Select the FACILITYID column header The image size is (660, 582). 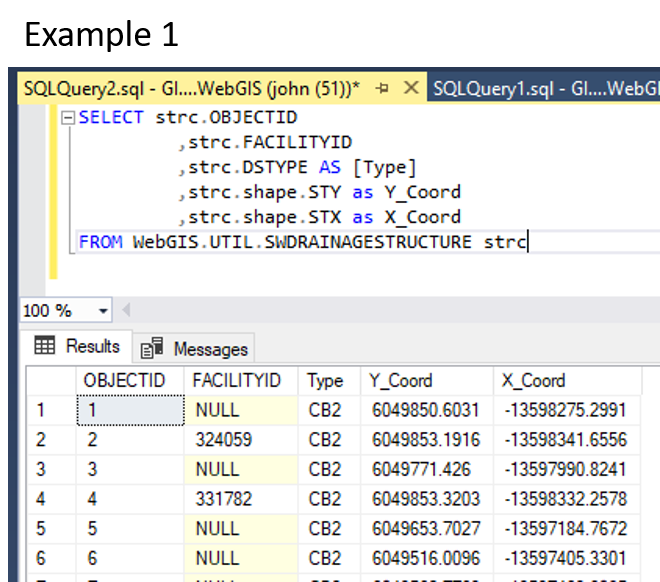coord(241,380)
